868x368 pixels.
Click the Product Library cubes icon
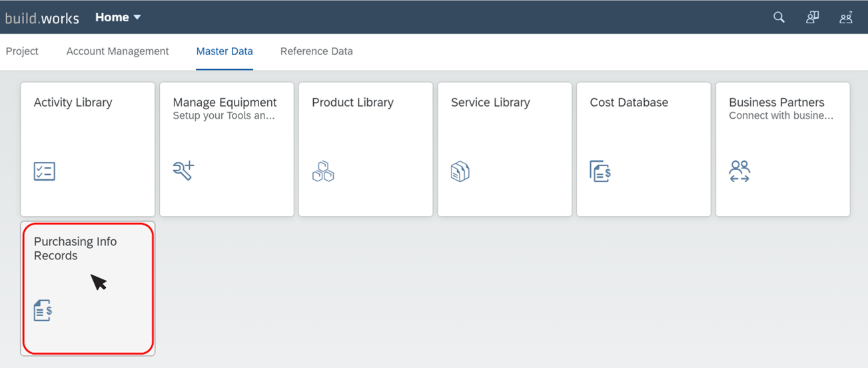coord(323,171)
